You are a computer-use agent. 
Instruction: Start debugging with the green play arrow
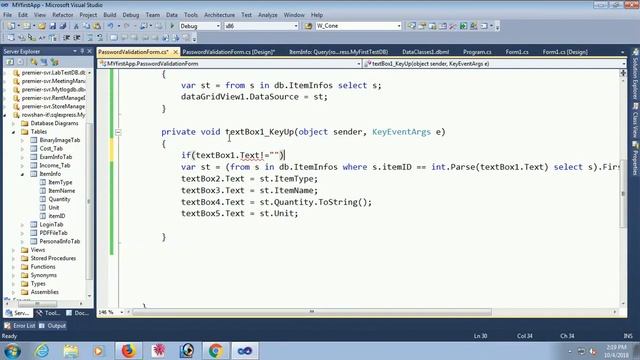point(172,26)
